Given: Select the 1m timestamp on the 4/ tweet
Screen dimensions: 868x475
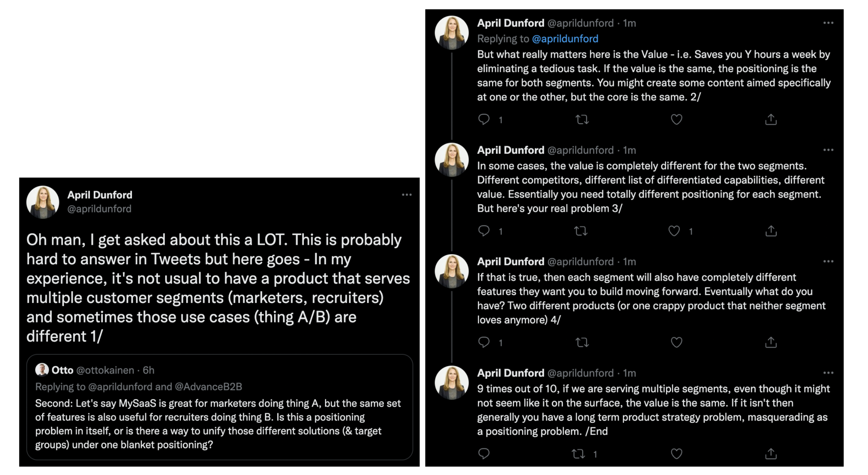Looking at the screenshot, I should [630, 262].
